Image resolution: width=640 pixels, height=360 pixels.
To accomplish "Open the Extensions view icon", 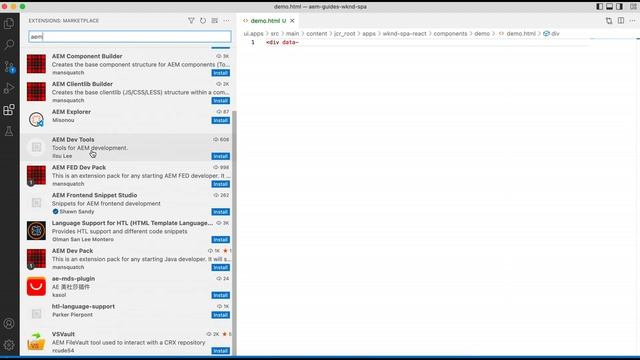I will pyautogui.click(x=9, y=109).
